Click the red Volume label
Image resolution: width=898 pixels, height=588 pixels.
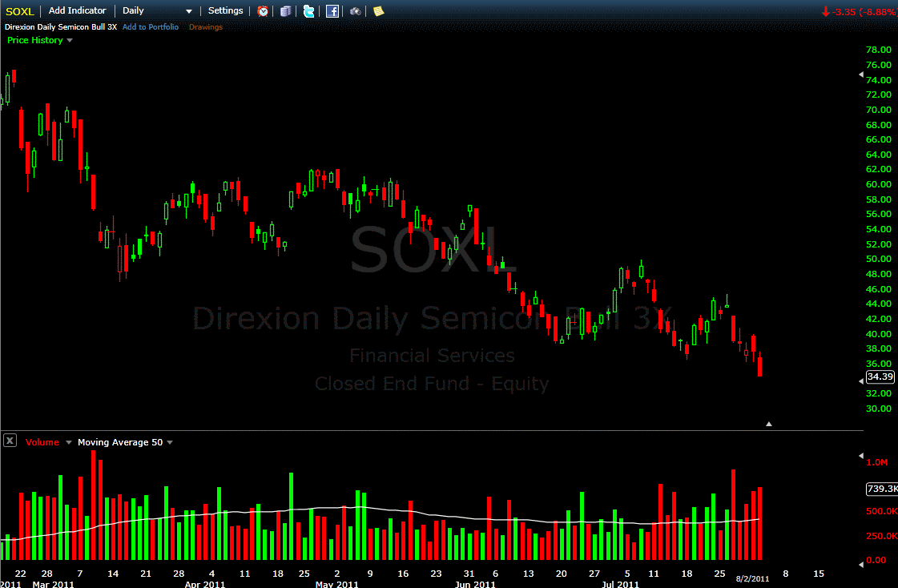[42, 442]
